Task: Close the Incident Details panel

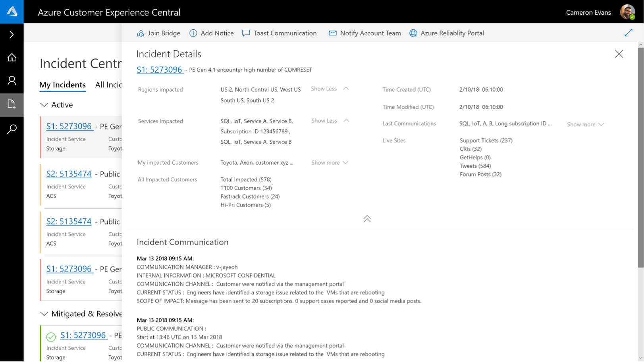Action: point(619,54)
